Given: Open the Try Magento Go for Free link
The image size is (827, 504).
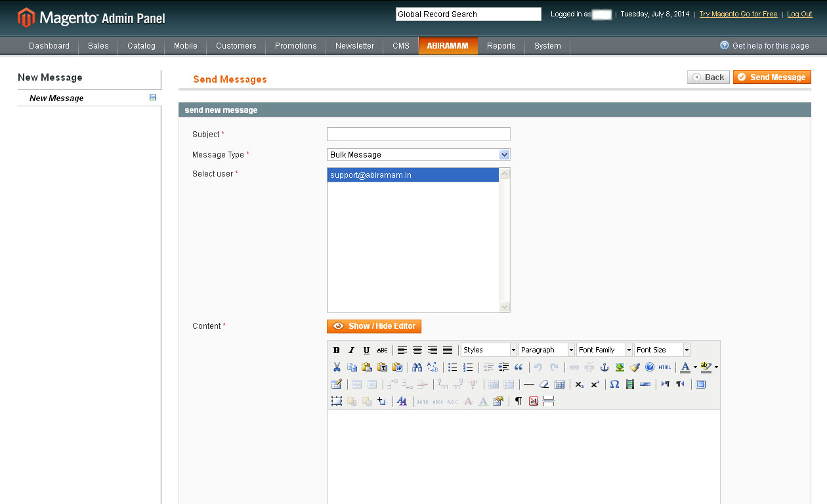Looking at the screenshot, I should pos(738,14).
